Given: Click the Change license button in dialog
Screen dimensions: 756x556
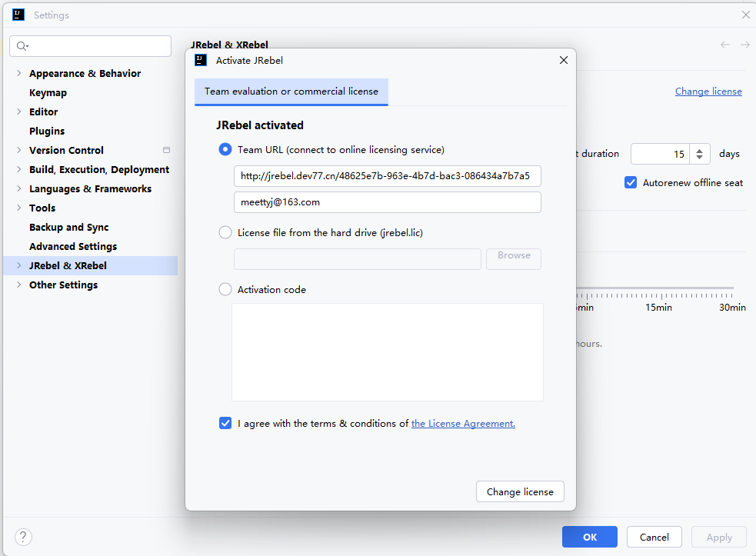Looking at the screenshot, I should pyautogui.click(x=520, y=492).
